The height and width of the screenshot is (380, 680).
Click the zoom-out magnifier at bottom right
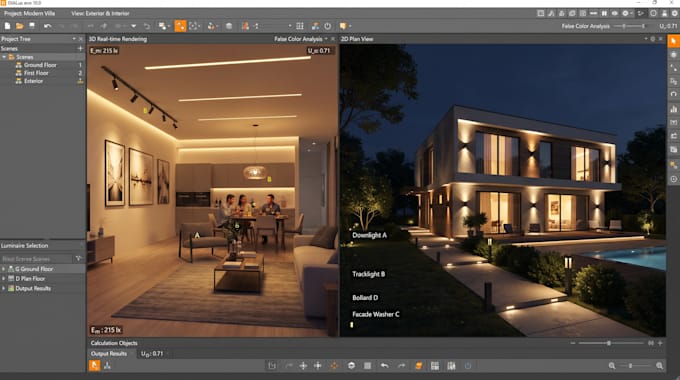(x=611, y=366)
